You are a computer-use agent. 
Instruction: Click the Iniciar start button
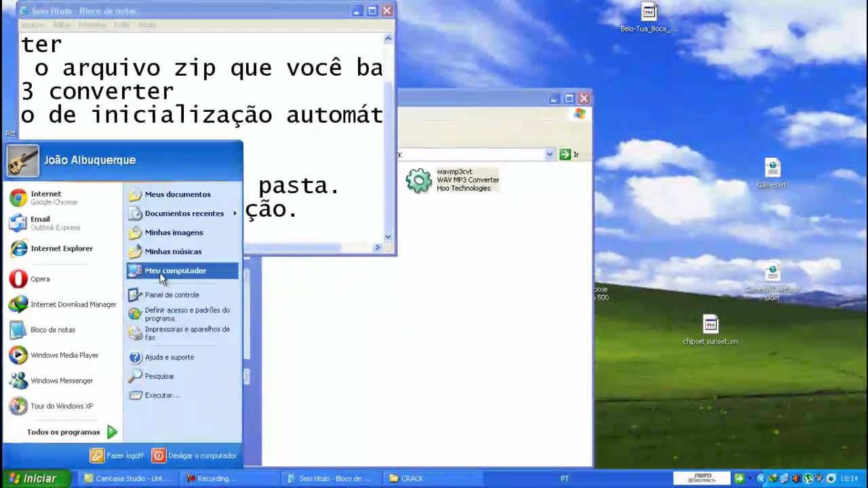coord(35,479)
